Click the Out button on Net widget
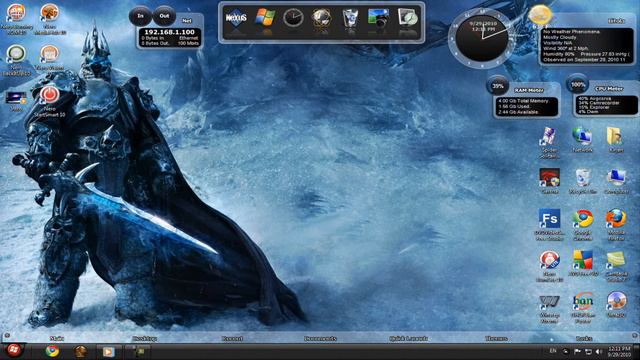Screen dimensions: 640x360 point(164,16)
